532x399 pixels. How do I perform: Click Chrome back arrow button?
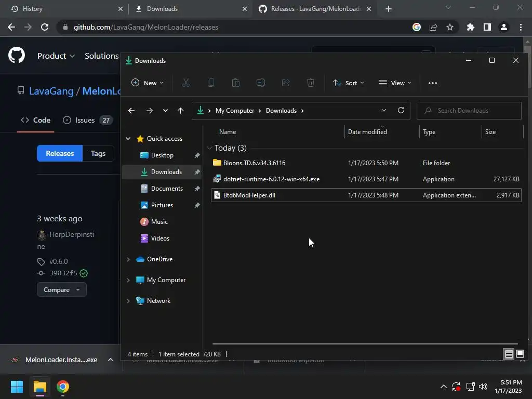coord(11,27)
